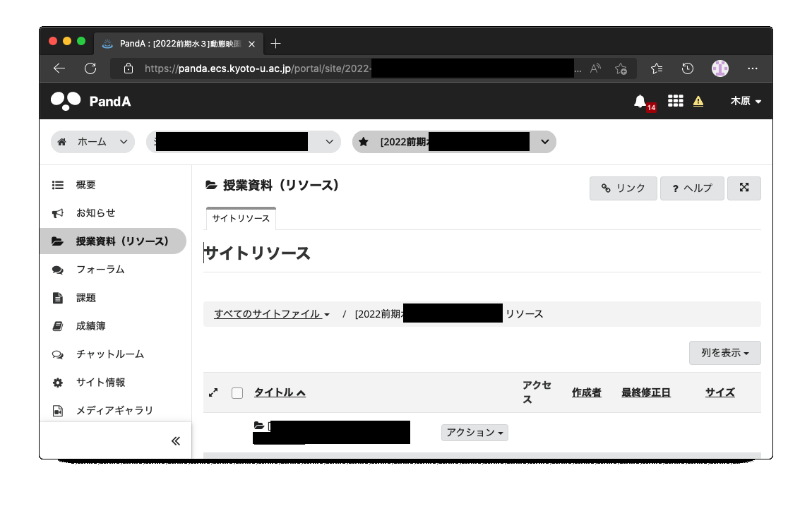Expand the ホーム site dropdown chevron

pos(124,141)
